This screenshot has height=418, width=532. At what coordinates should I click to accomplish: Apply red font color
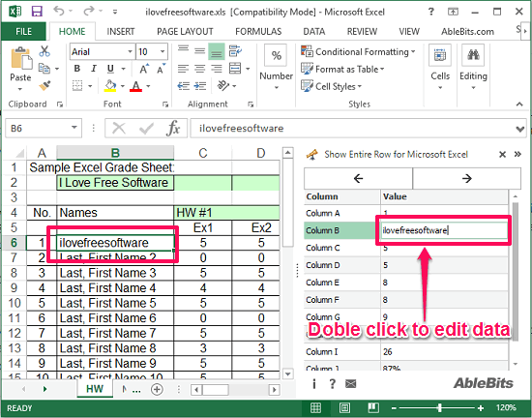point(136,85)
